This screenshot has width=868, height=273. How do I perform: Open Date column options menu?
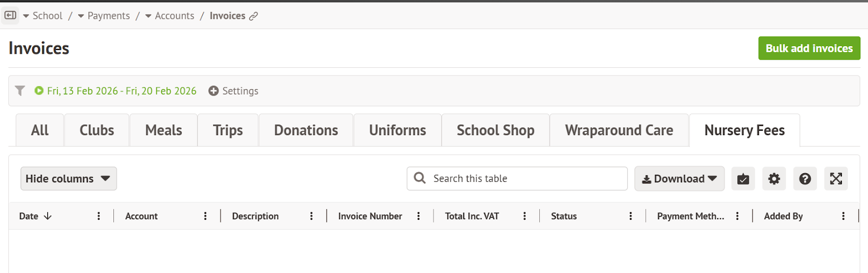[98, 216]
